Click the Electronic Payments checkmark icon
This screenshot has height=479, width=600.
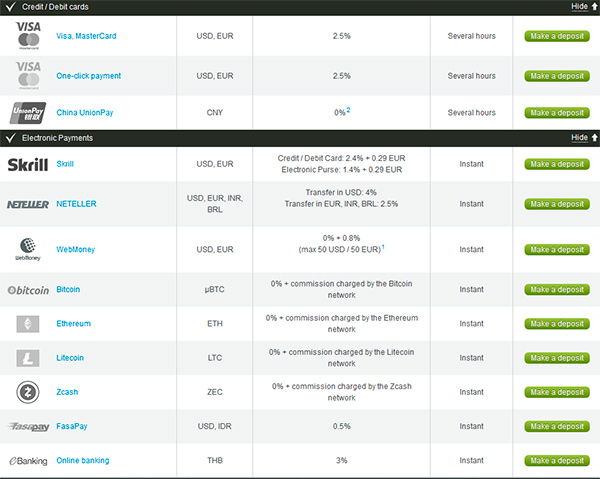point(10,138)
